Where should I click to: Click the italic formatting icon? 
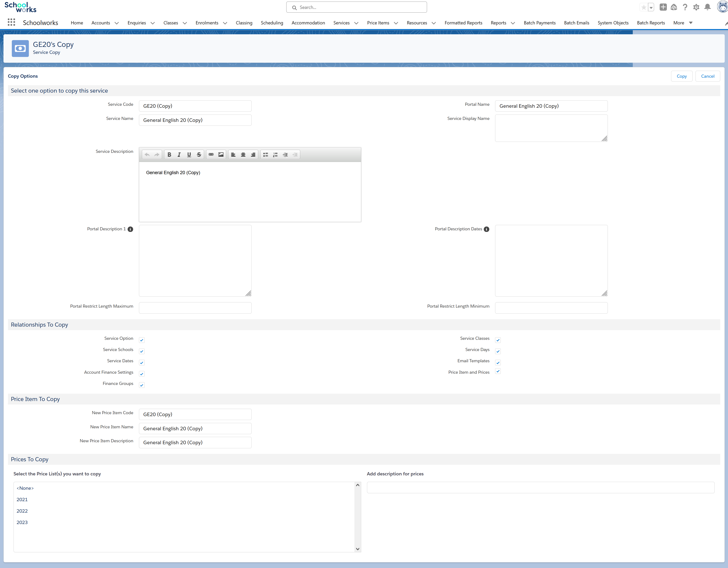tap(179, 154)
